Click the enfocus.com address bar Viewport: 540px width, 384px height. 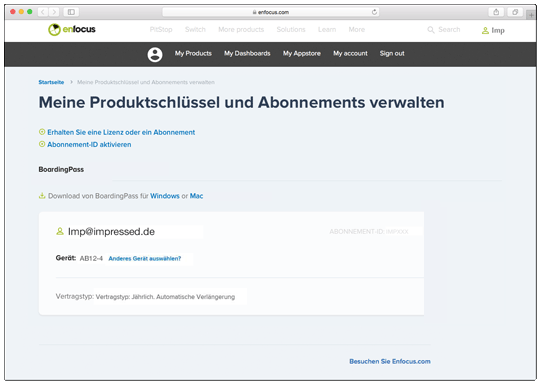coord(271,12)
